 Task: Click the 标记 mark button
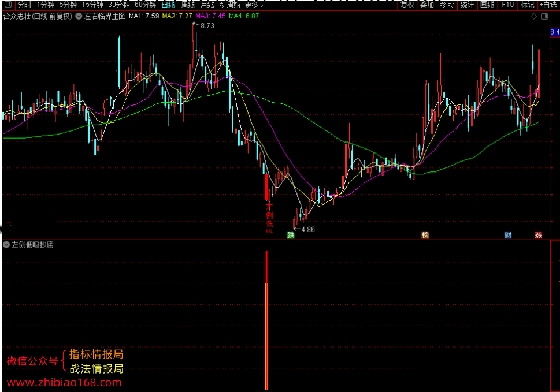tap(527, 5)
